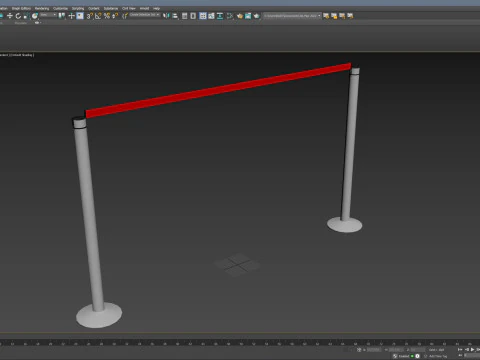
Task: Select the Move tool in the toolbar
Action: [10, 16]
